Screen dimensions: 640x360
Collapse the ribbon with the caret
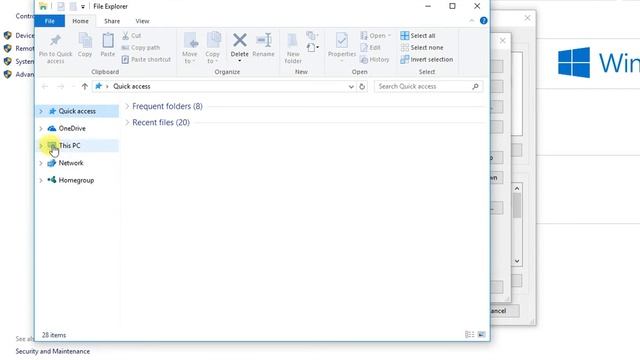pos(472,20)
